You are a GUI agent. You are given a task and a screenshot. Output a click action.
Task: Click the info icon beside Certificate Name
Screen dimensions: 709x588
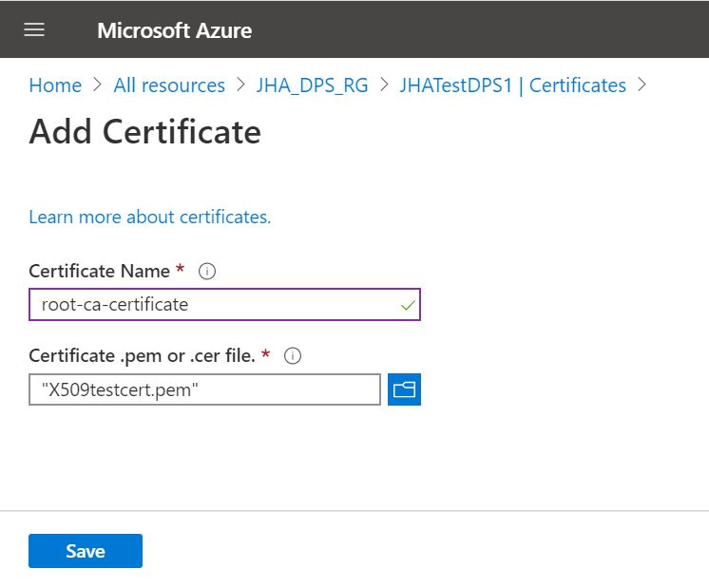(207, 272)
